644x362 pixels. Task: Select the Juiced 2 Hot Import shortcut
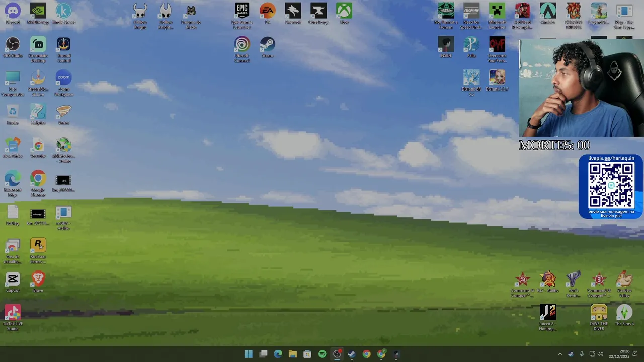pyautogui.click(x=548, y=318)
